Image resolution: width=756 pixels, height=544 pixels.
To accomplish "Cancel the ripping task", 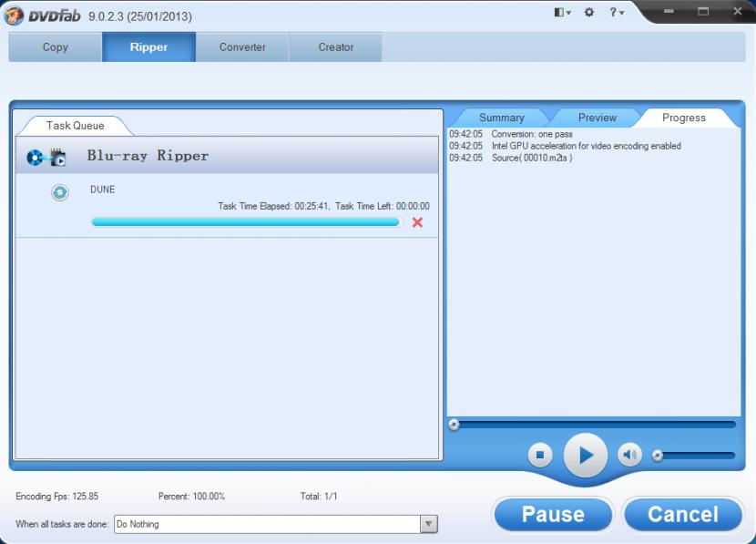I will (683, 515).
